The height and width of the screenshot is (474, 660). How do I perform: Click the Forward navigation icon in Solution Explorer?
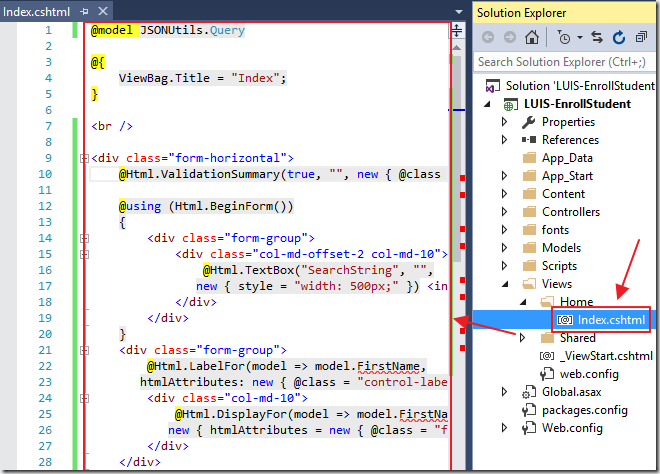[510, 37]
